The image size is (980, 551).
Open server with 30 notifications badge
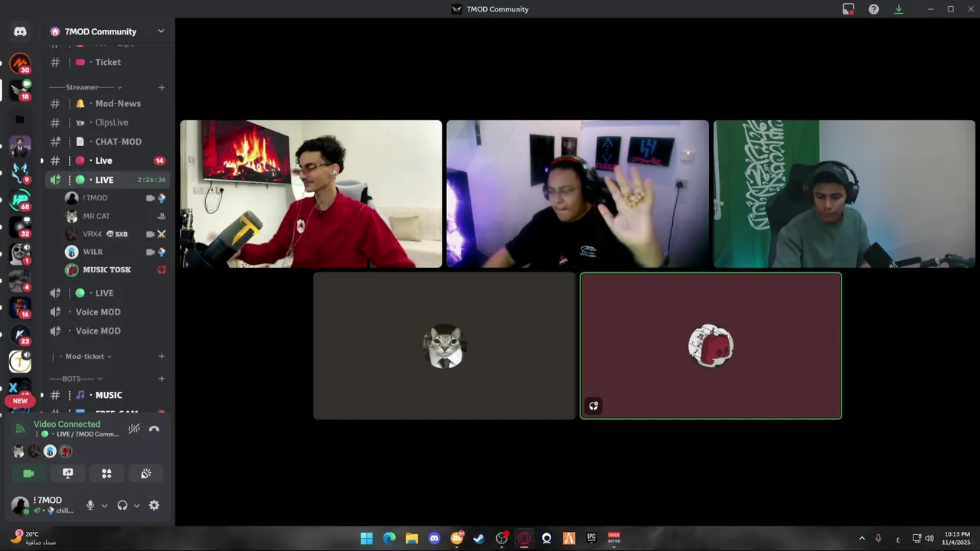(20, 63)
